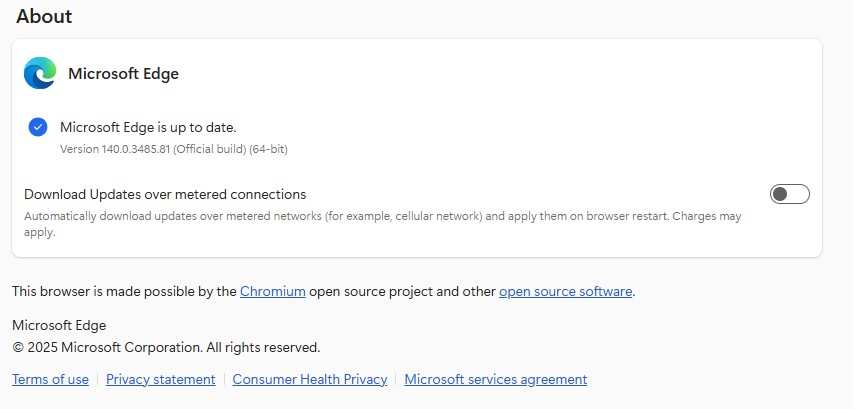853x409 pixels.
Task: Click the 'This browser is made possible by' text
Action: tap(124, 291)
